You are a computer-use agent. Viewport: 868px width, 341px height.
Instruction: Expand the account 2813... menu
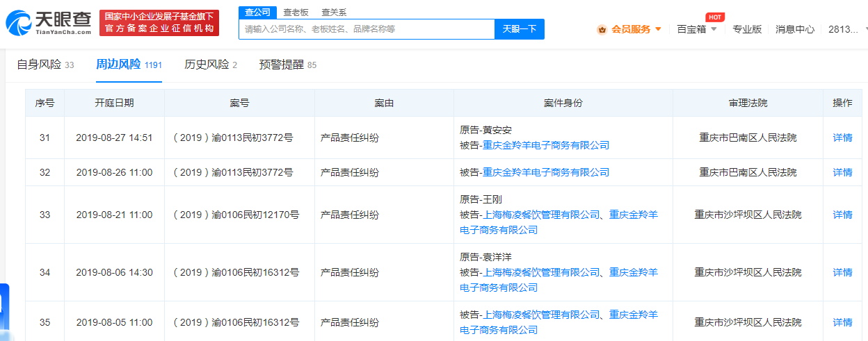847,29
